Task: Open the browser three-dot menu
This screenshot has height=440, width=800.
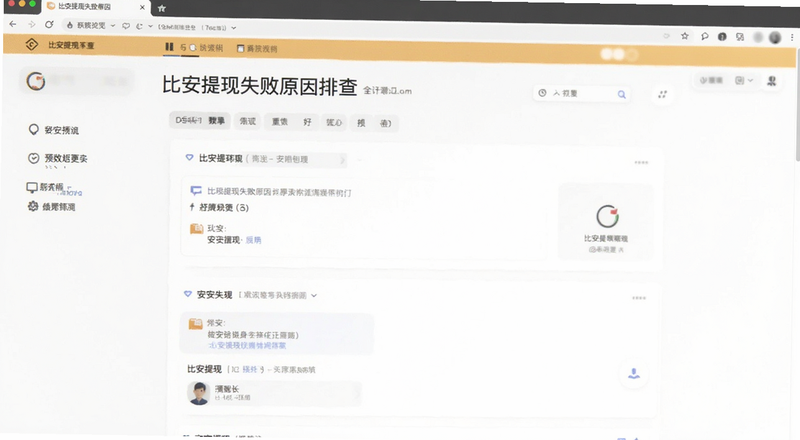Action: (x=791, y=37)
